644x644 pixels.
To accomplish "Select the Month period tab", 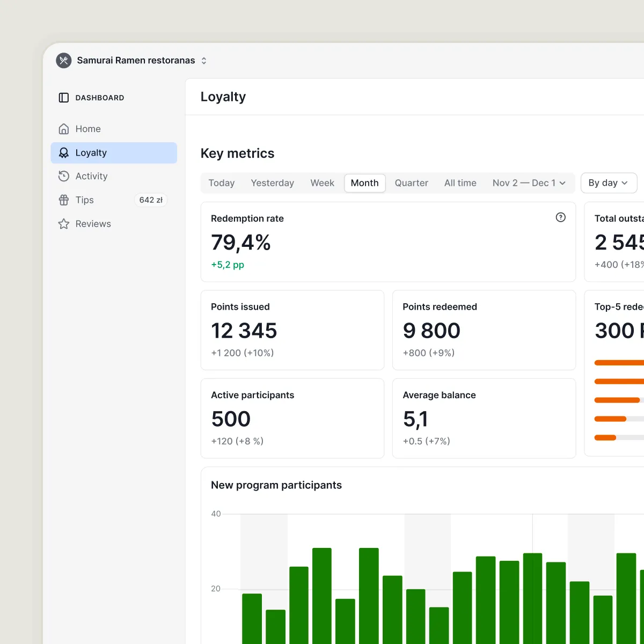I will click(x=365, y=183).
